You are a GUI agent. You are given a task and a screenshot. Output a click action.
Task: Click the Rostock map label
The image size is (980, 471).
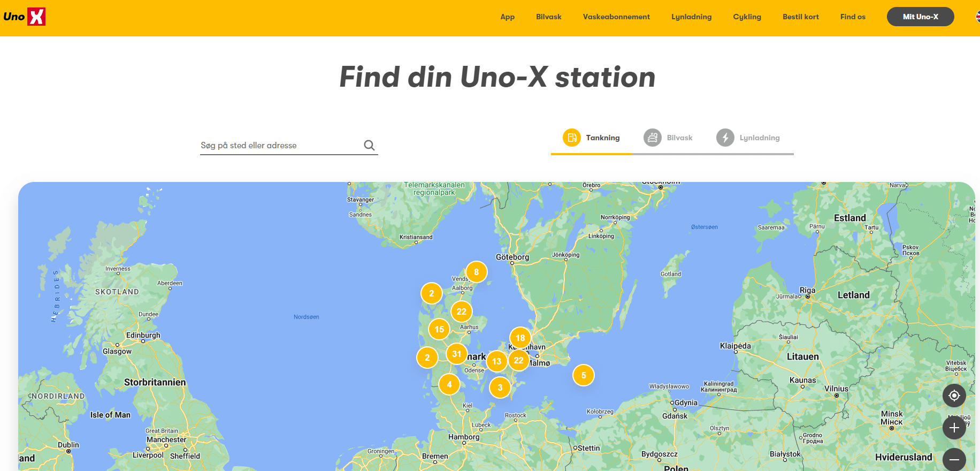point(515,415)
